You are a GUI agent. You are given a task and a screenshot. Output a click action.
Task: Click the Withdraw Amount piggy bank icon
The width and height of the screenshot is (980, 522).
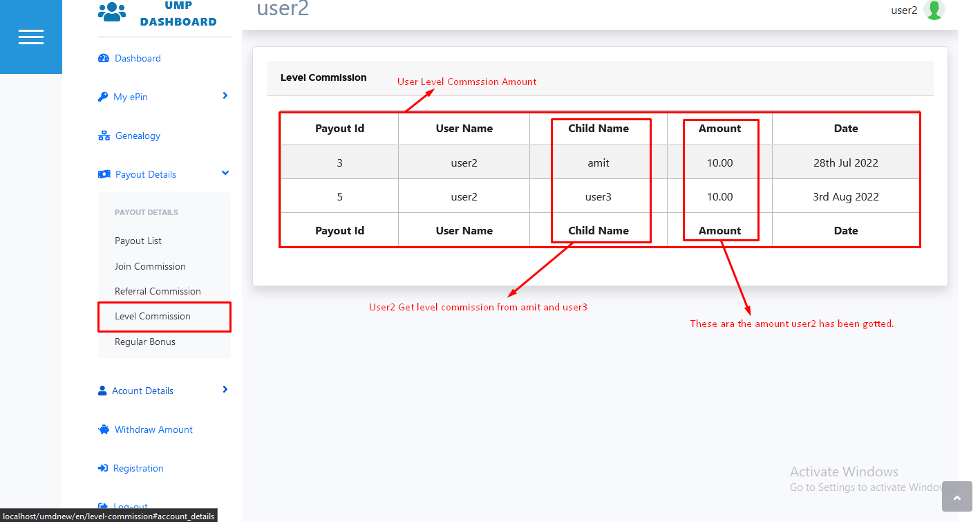tap(104, 430)
